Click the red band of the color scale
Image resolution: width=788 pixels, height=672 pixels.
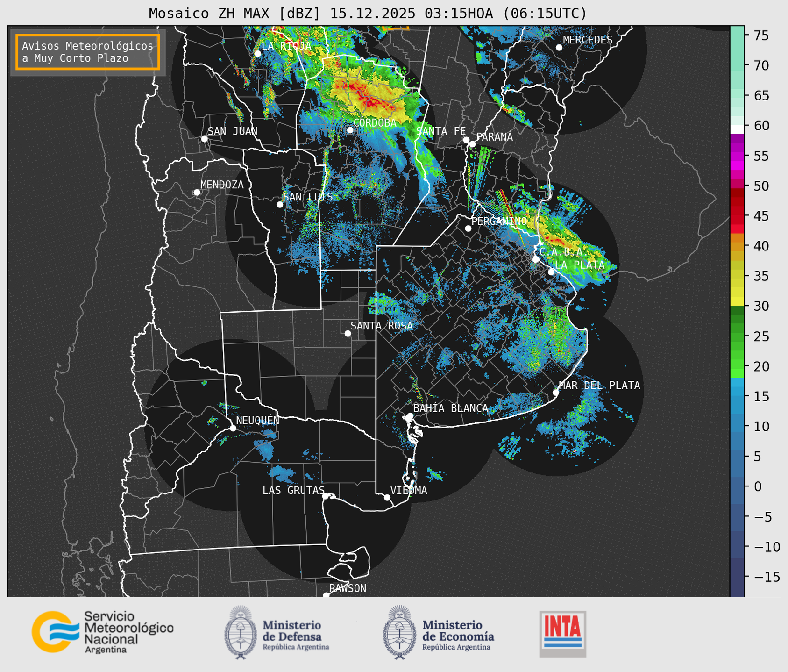click(737, 210)
